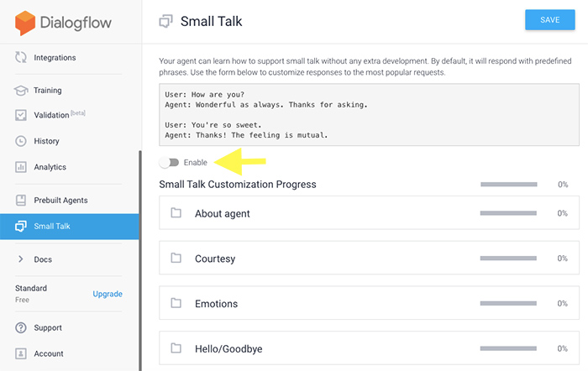Expand the Hello/Goodbye category row
Screen dimensions: 588x371
click(x=369, y=348)
